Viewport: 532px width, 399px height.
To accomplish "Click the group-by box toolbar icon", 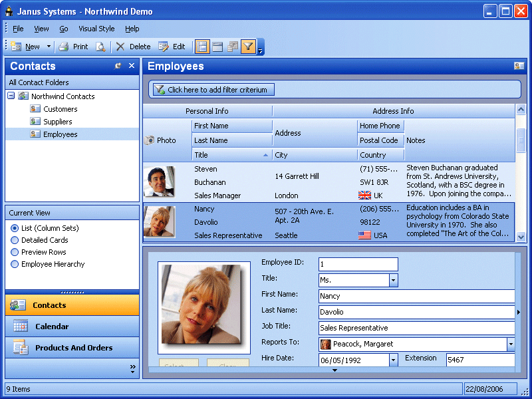I will (233, 47).
